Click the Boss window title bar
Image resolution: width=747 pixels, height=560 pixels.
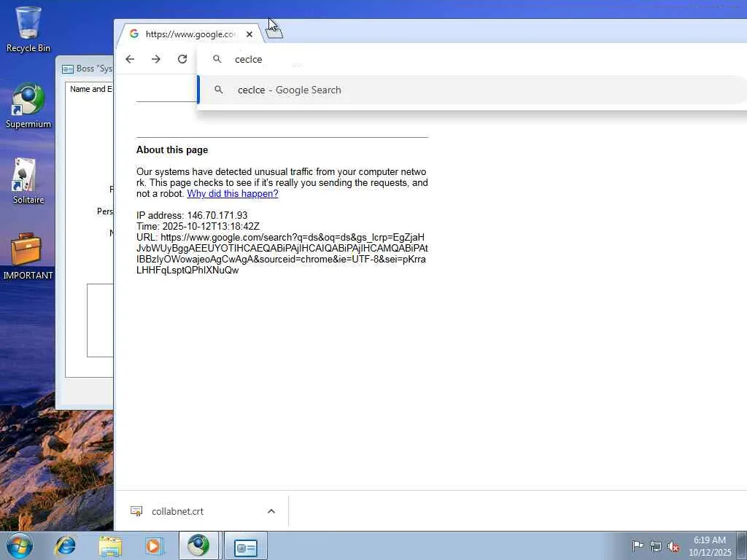coord(86,69)
